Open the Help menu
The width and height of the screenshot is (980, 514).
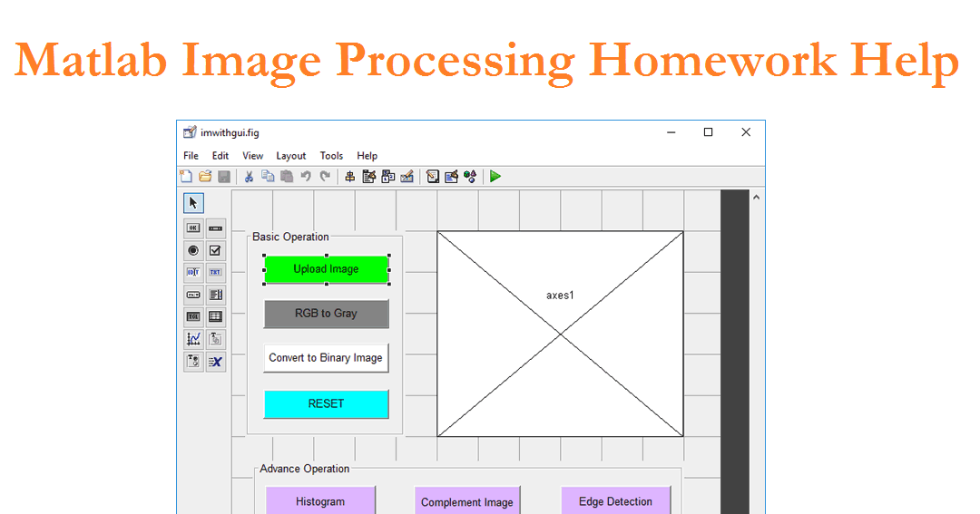point(367,156)
